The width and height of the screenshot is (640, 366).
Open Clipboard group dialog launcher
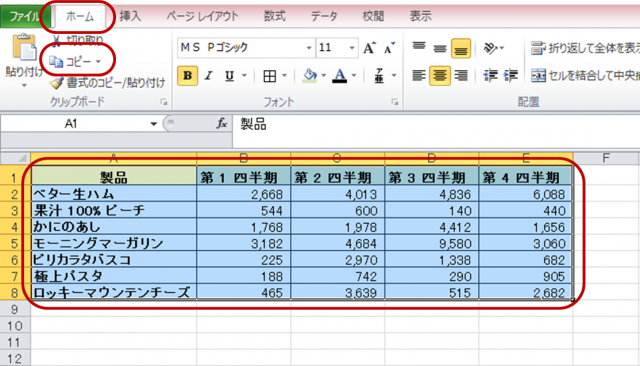(x=164, y=102)
